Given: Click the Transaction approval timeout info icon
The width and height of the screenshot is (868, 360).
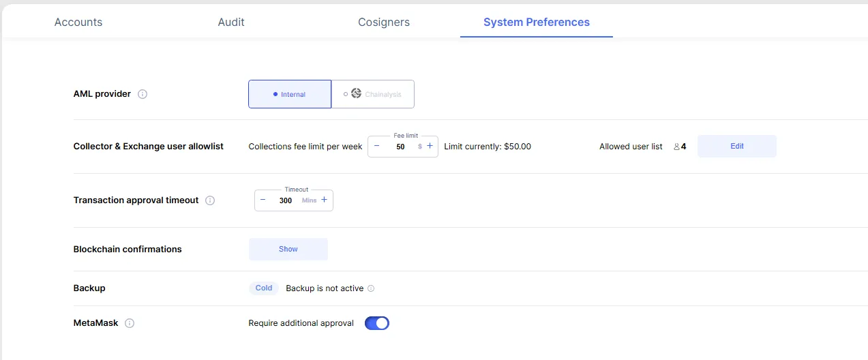Looking at the screenshot, I should click(x=210, y=200).
